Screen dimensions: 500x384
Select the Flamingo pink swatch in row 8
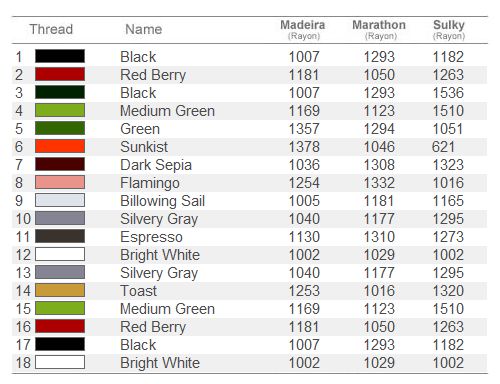(x=60, y=182)
